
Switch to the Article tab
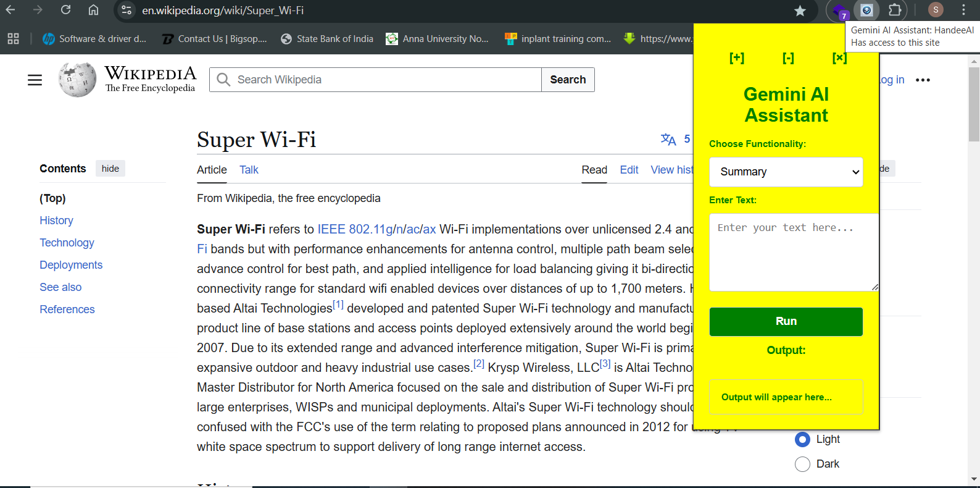point(212,170)
